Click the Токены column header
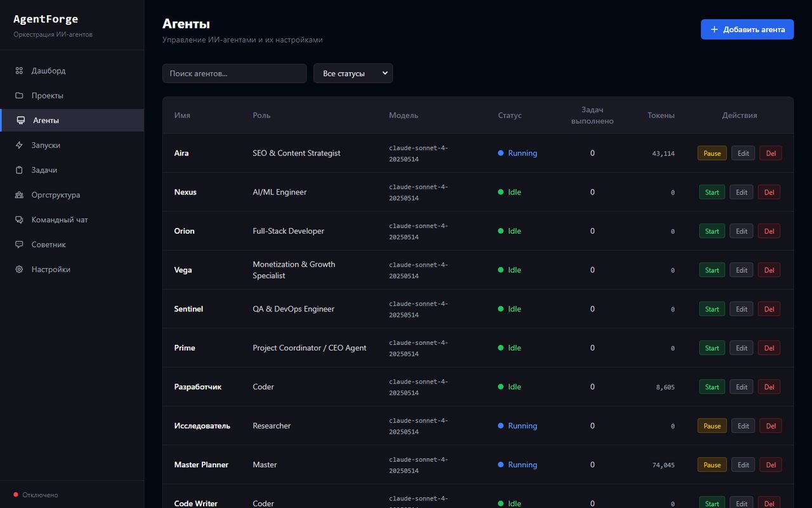812x508 pixels. tap(661, 116)
